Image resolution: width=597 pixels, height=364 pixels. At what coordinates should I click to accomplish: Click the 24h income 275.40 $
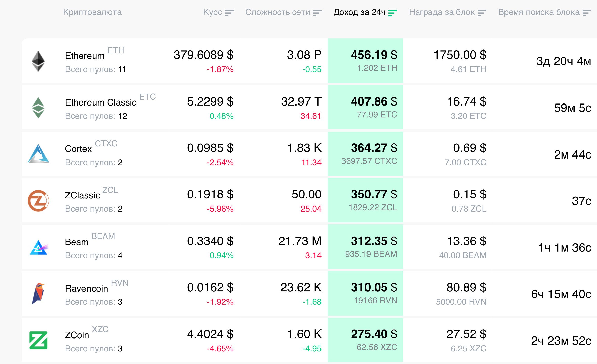tap(374, 334)
